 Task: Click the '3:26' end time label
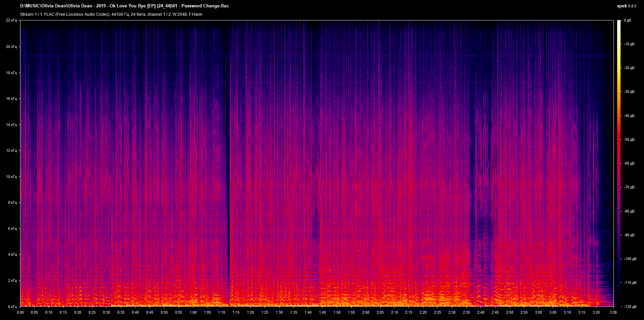click(613, 312)
